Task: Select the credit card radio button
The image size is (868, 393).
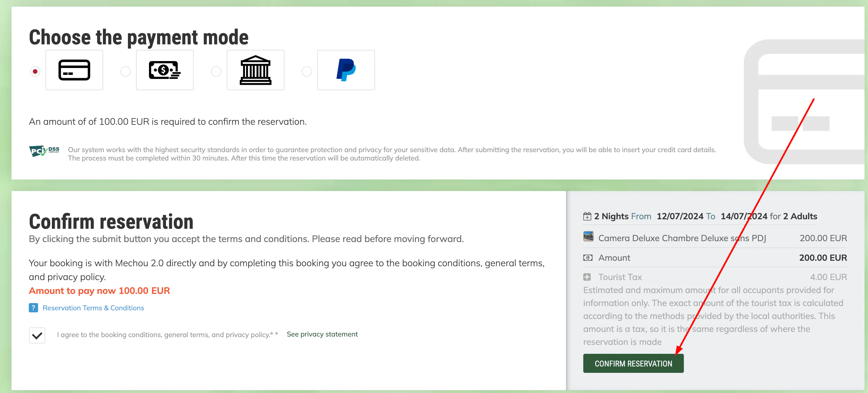Action: pyautogui.click(x=35, y=71)
